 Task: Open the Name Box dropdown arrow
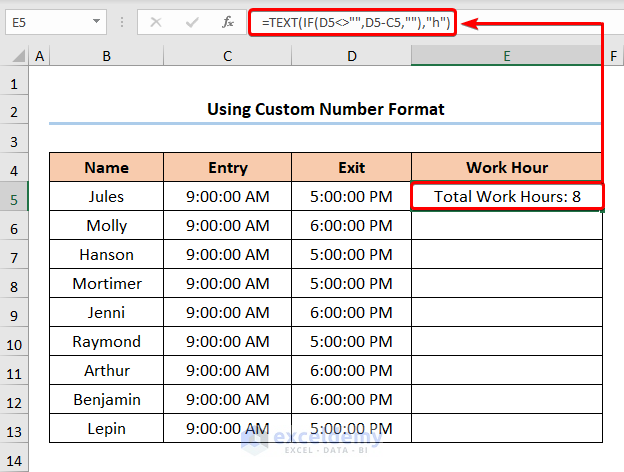(x=96, y=21)
